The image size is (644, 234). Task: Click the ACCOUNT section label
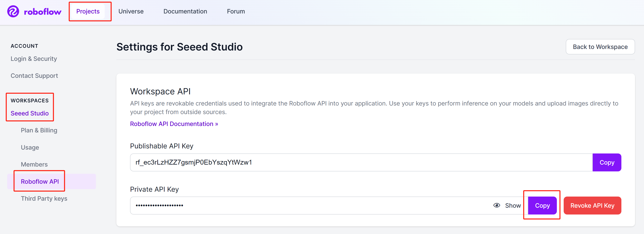coord(24,46)
